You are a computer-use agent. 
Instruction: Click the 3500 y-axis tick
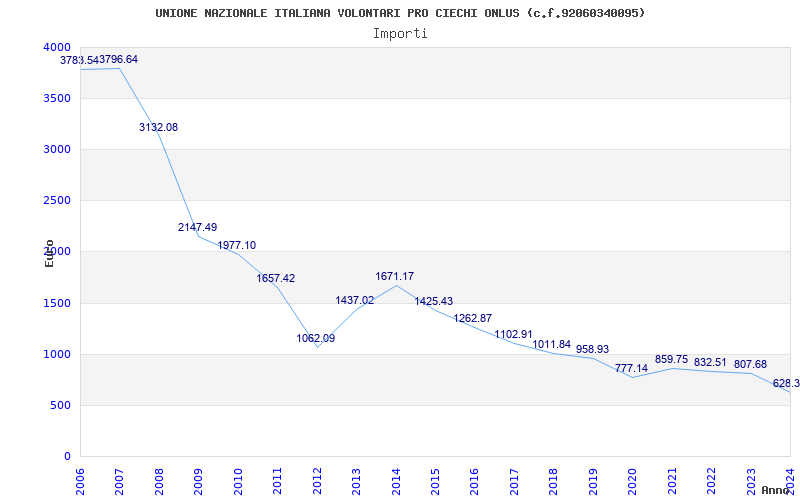point(57,98)
